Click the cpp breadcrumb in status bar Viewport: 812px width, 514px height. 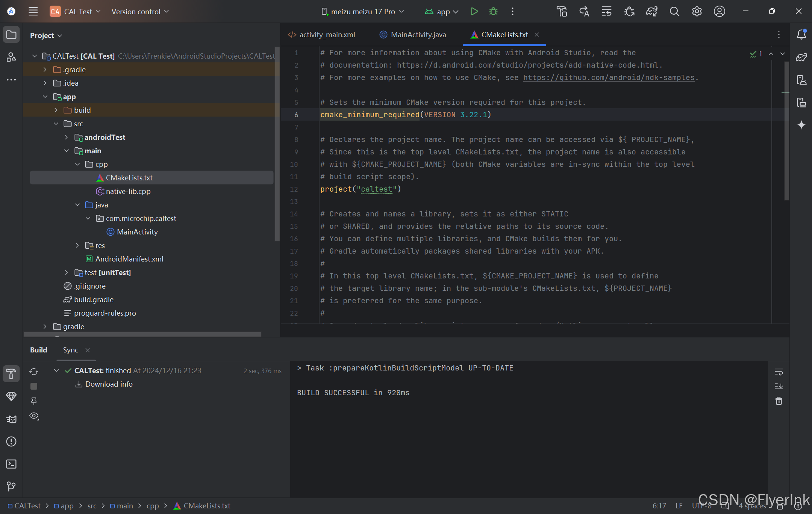[153, 506]
